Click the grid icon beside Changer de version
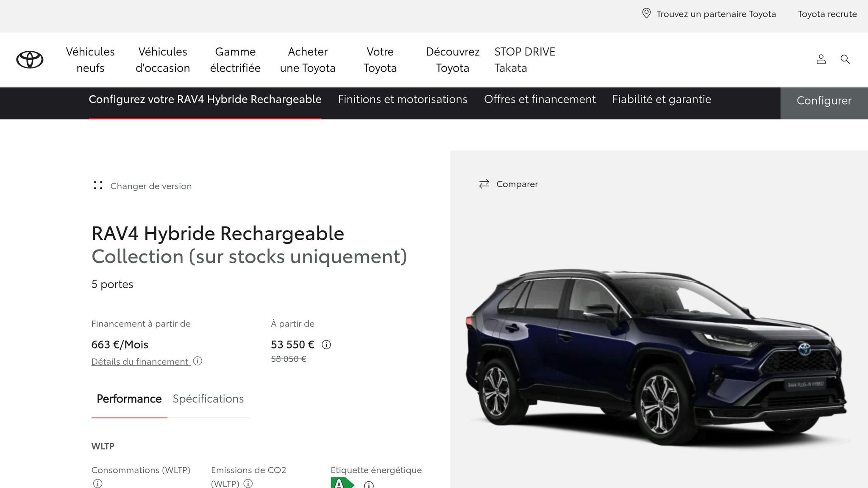The height and width of the screenshot is (488, 868). click(x=98, y=185)
